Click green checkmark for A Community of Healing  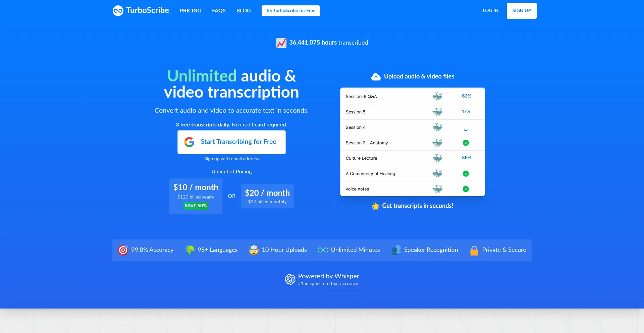[x=466, y=174]
